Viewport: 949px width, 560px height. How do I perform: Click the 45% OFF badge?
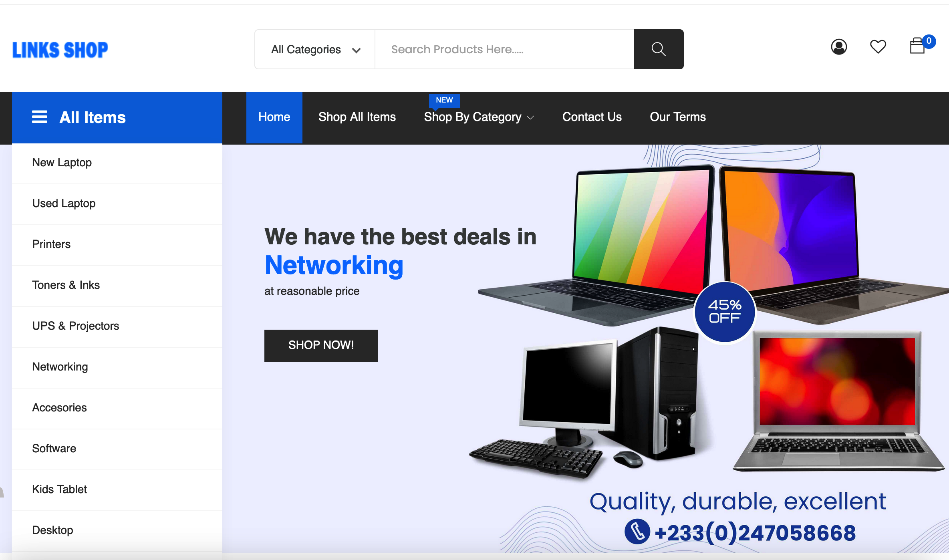[725, 312]
